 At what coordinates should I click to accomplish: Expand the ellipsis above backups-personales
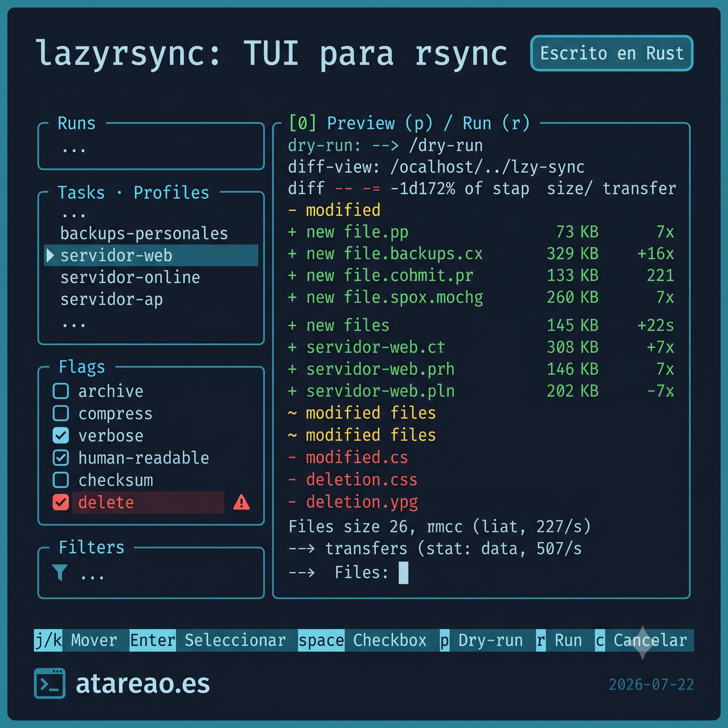coord(74,216)
